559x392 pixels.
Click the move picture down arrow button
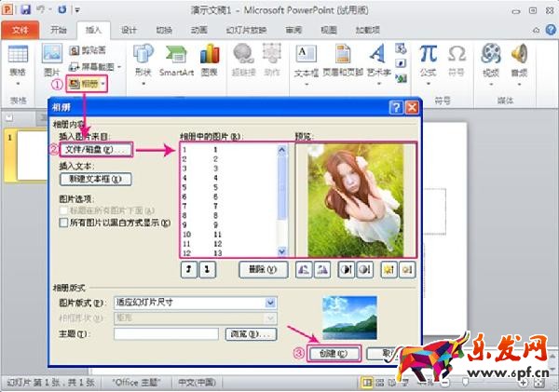pyautogui.click(x=207, y=269)
